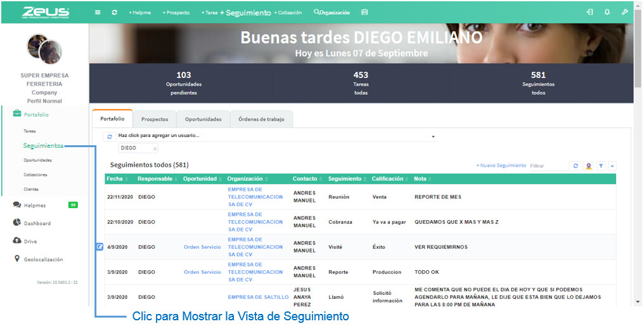Click refresh icon beside user selector
The image size is (644, 326).
[110, 137]
